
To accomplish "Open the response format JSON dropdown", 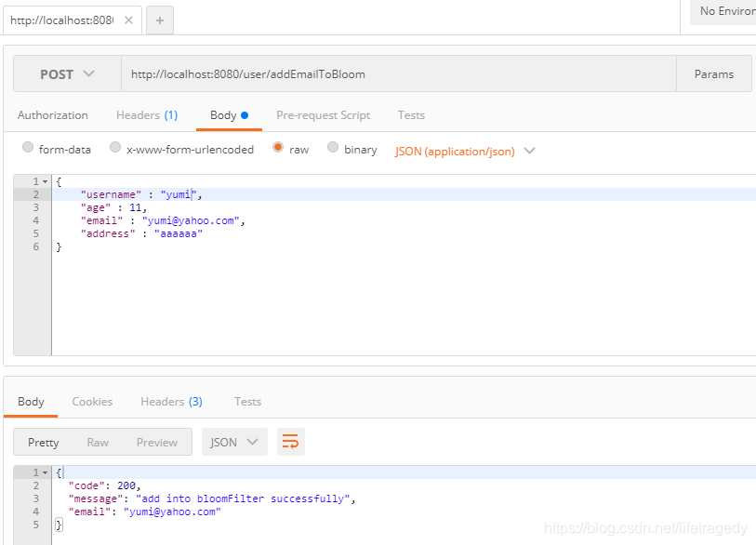I will point(234,442).
